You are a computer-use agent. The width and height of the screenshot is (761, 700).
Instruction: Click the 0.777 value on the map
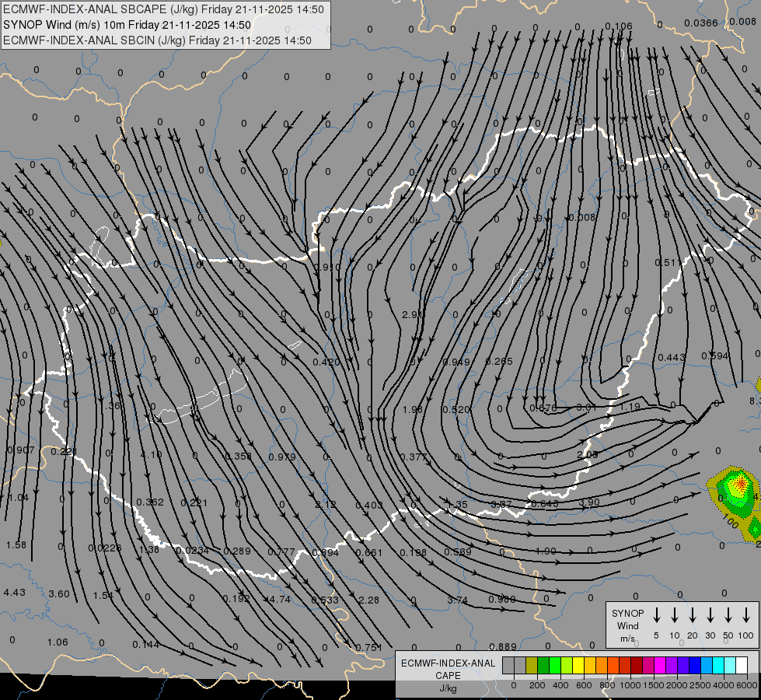(281, 552)
